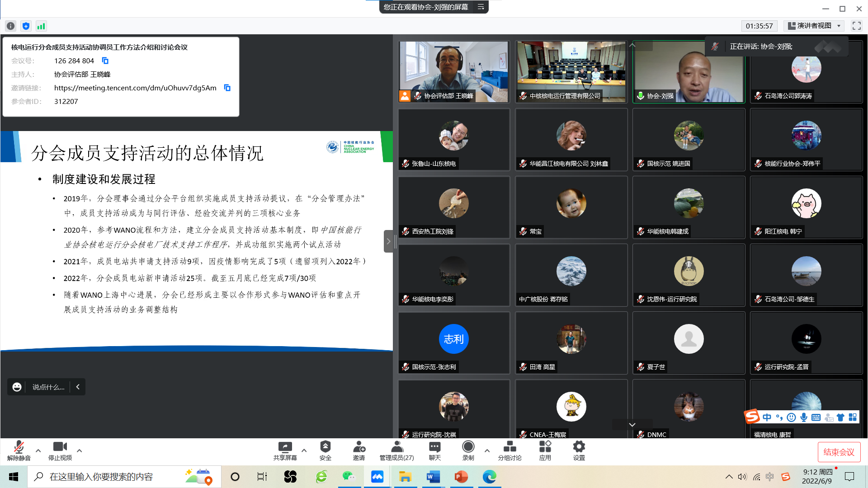Open the 演讲者视图 view dropdown
868x488 pixels.
(x=814, y=26)
